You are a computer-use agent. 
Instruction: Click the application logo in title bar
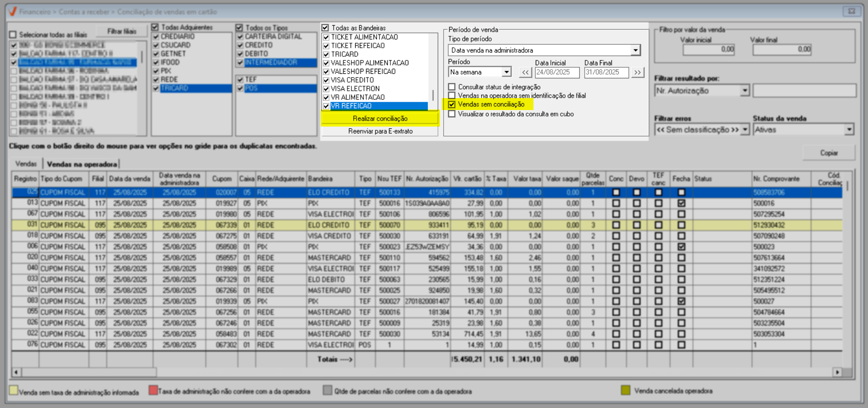[x=13, y=11]
